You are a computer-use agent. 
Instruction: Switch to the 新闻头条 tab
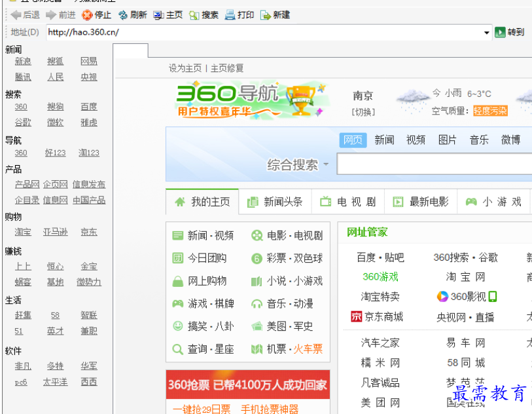(275, 202)
